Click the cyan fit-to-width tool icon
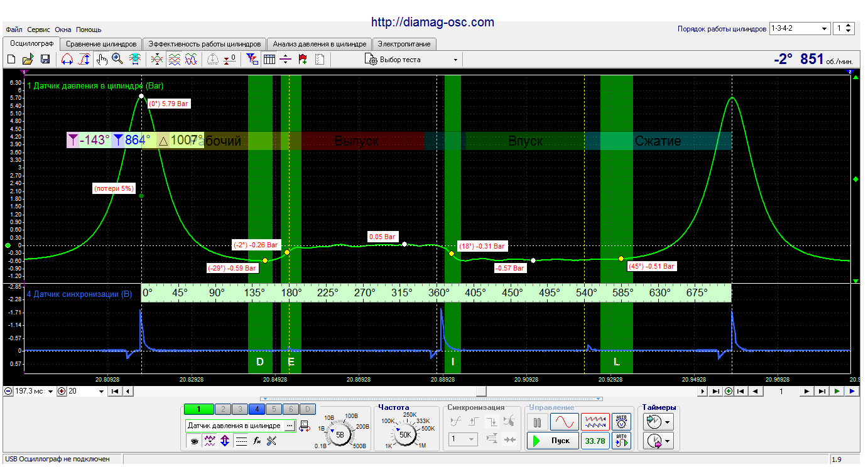This screenshot has height=467, width=868. coord(134,60)
